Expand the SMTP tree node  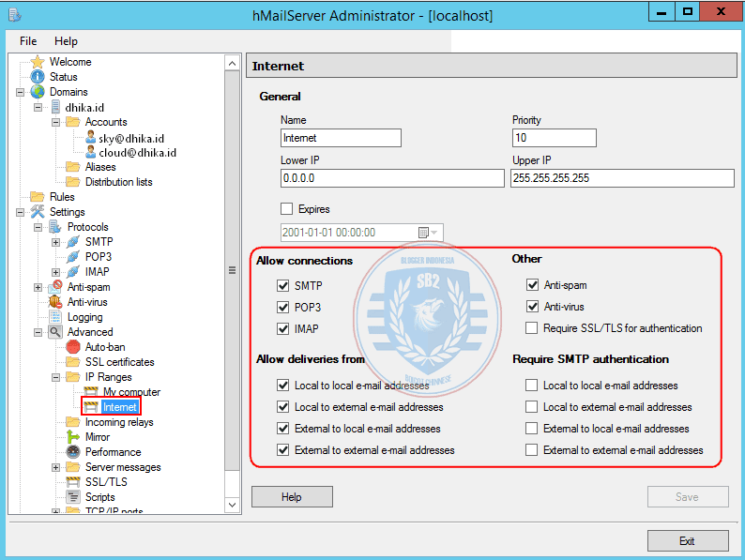click(55, 242)
